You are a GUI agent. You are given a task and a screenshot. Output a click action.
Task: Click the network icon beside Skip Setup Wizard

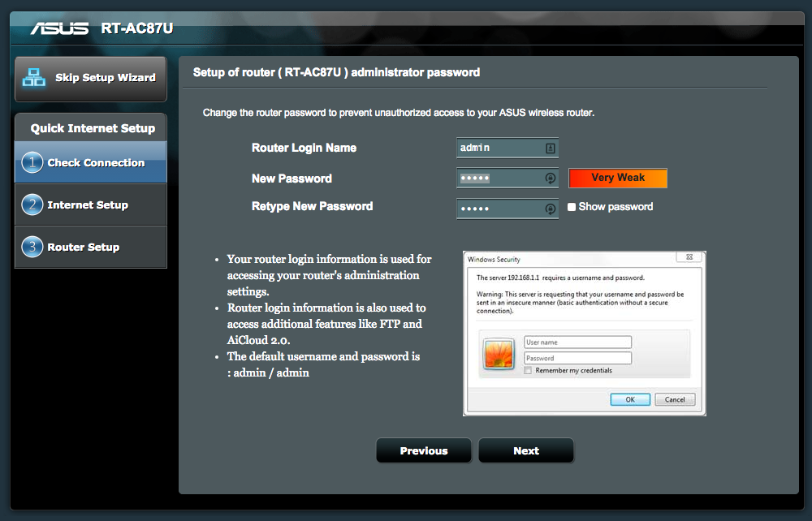click(33, 78)
